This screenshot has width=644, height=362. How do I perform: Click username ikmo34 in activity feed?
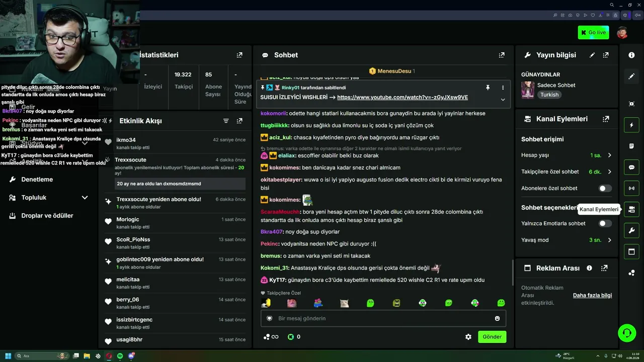(126, 140)
